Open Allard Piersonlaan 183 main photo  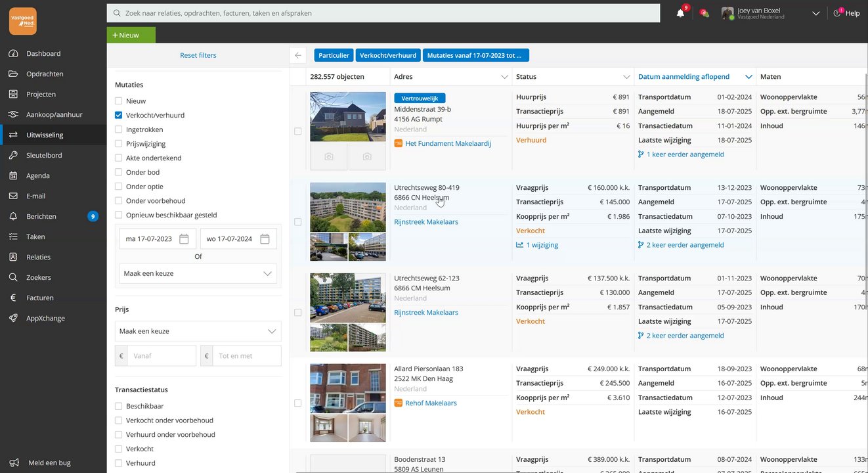pos(348,388)
